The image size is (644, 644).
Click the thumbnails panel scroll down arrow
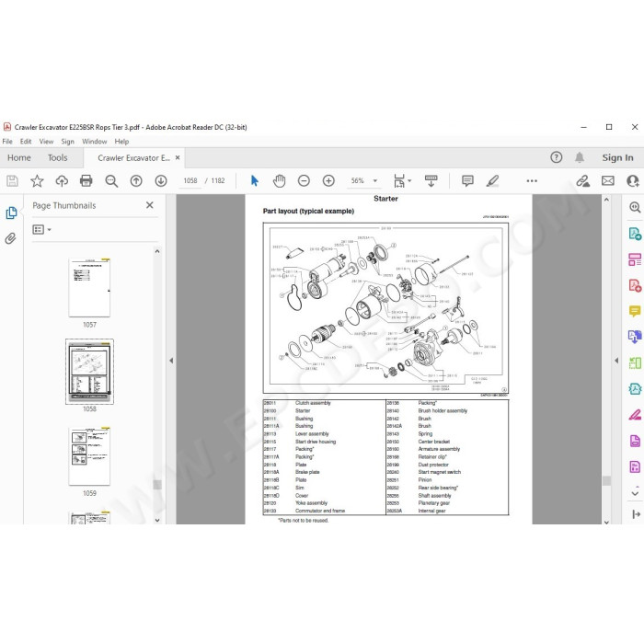coord(157,520)
